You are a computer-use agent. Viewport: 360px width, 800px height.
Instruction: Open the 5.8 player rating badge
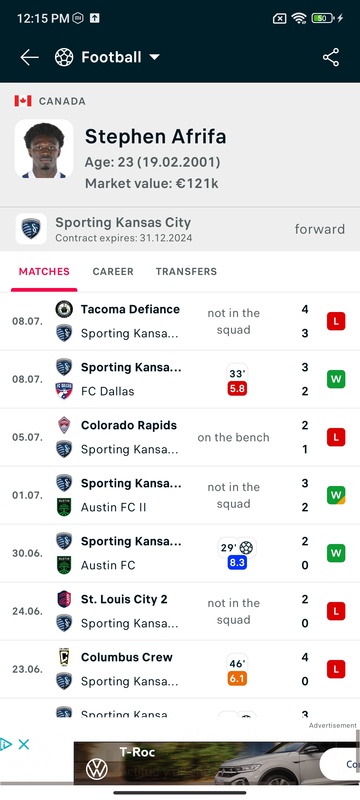[x=237, y=388]
